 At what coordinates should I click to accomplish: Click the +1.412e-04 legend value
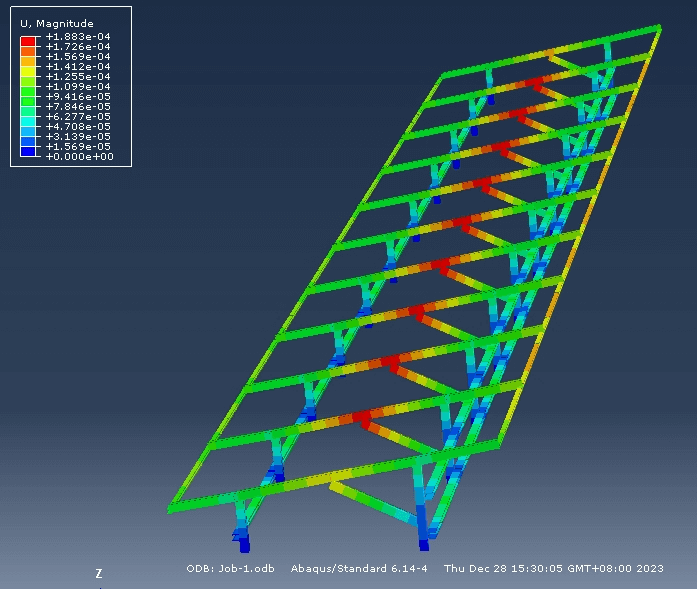(x=78, y=67)
